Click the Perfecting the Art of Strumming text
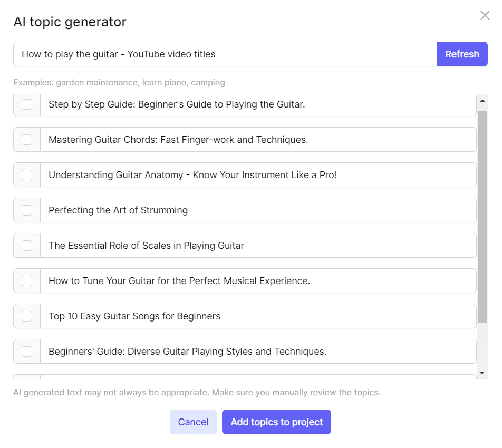Image resolution: width=502 pixels, height=448 pixels. click(118, 210)
